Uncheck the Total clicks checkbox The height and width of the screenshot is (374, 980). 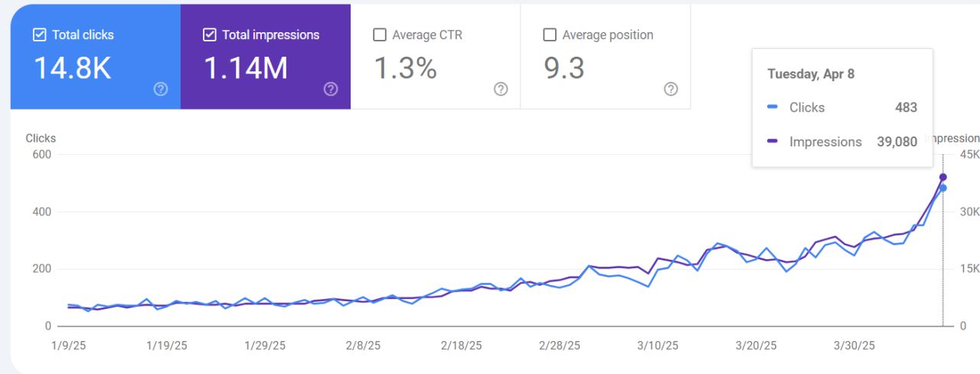[x=40, y=34]
